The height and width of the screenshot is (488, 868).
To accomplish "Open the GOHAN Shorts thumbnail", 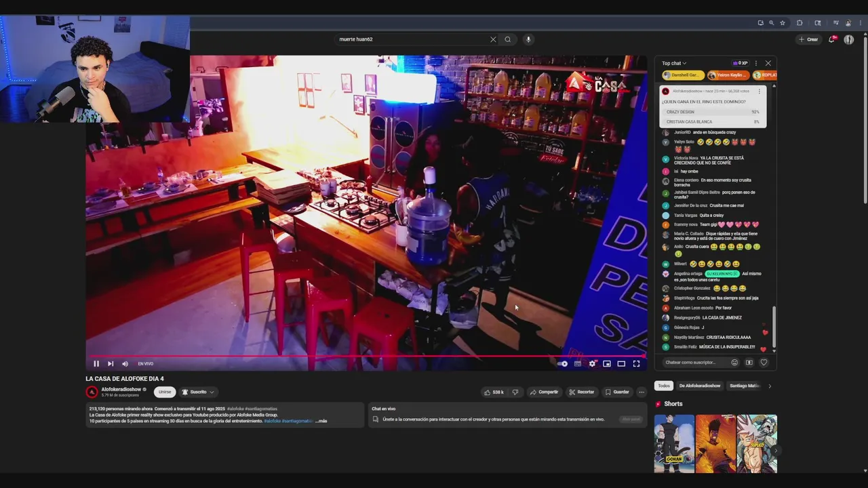I will coord(674,443).
